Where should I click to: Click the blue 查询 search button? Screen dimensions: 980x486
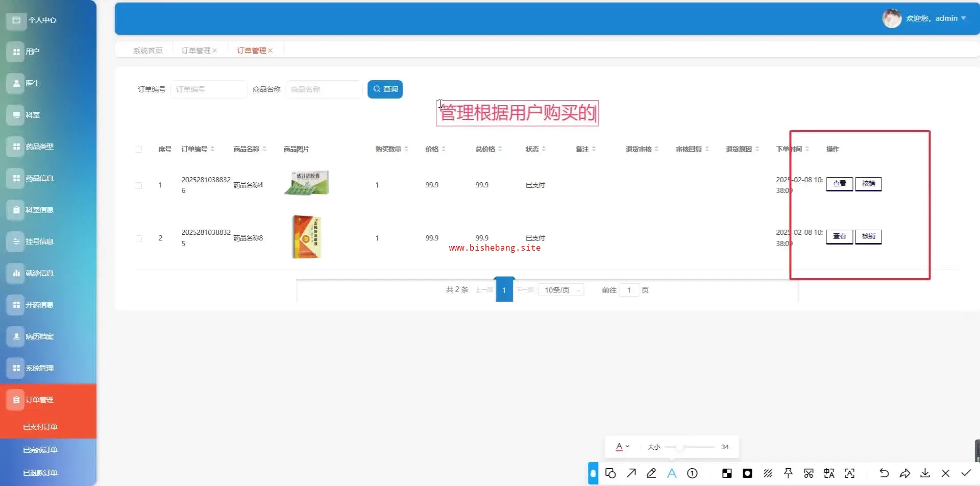coord(385,89)
